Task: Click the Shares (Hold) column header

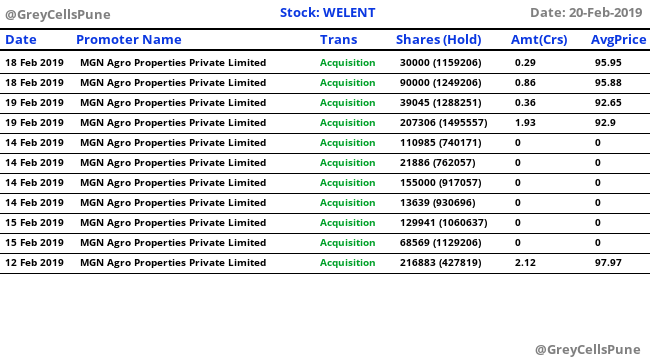Action: coord(439,40)
